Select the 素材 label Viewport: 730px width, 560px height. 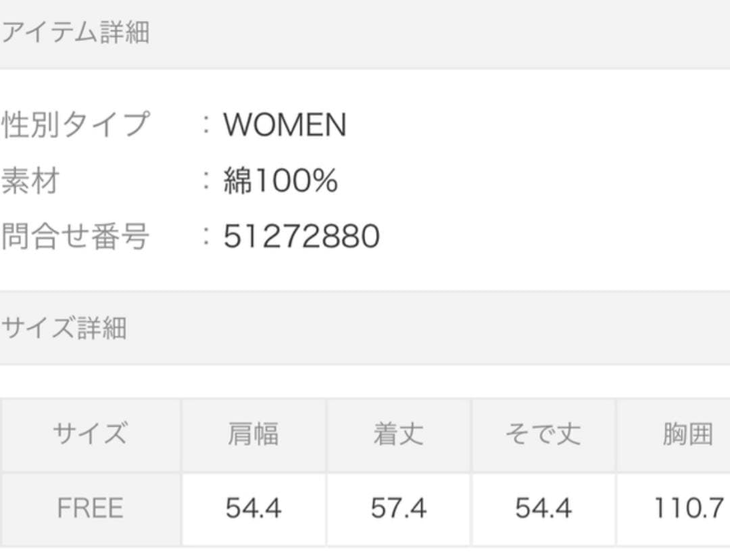point(31,181)
